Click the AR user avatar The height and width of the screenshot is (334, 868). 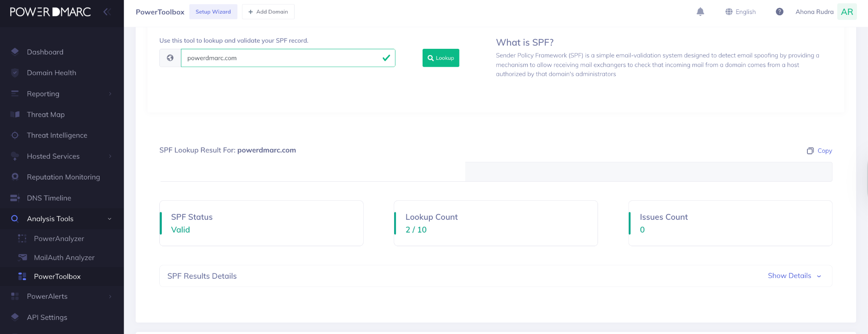click(x=847, y=12)
